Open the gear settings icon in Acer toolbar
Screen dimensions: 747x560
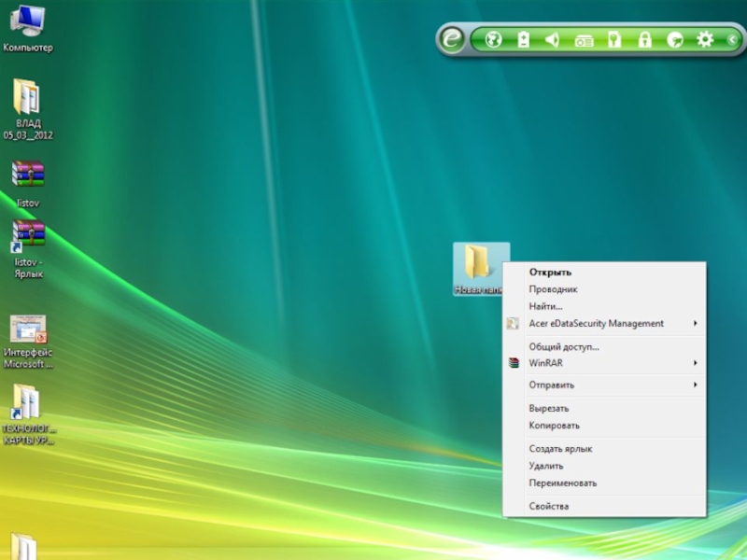coord(705,39)
